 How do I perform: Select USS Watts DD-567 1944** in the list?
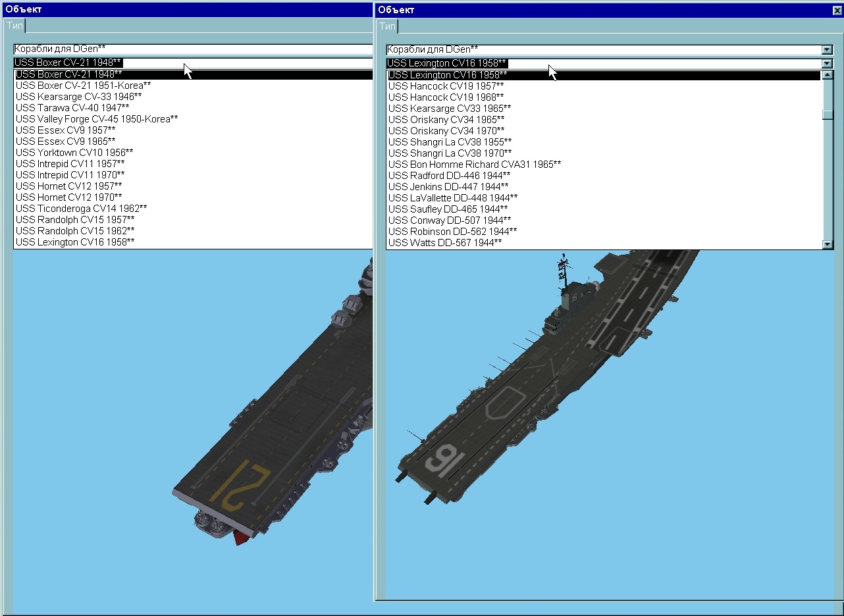pos(604,243)
